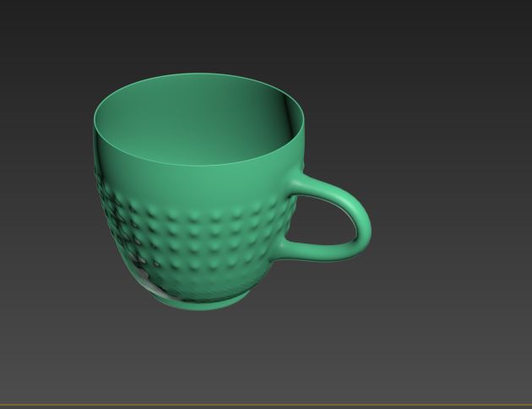Screen dimensions: 532x409
Task: Click empty viewport area right of handle
Action: pos(448,220)
